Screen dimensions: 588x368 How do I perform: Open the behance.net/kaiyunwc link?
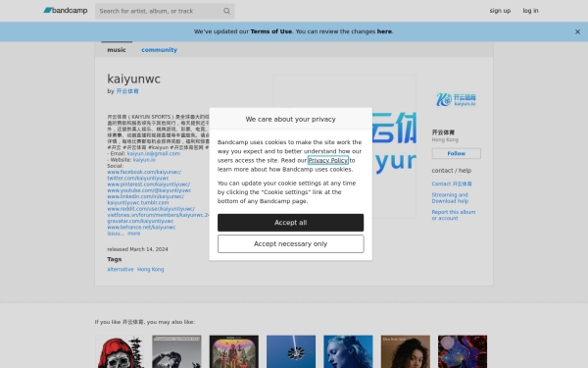(141, 228)
